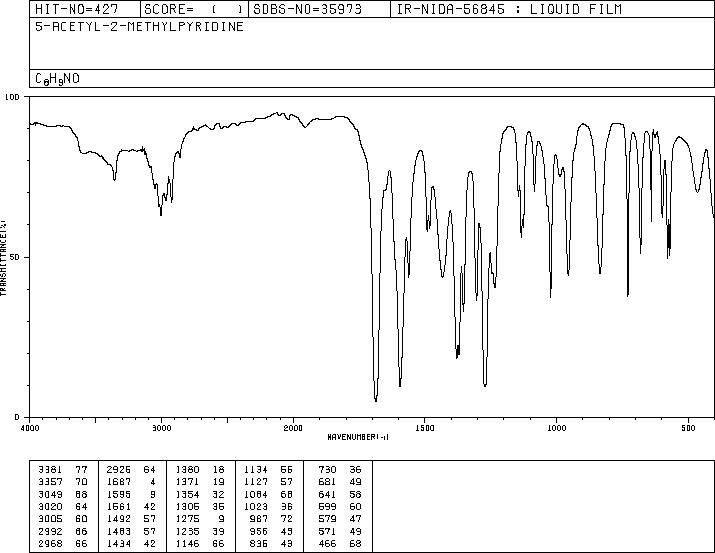The width and height of the screenshot is (715, 553).
Task: Click peak table entry 1023
Action: pyautogui.click(x=256, y=506)
